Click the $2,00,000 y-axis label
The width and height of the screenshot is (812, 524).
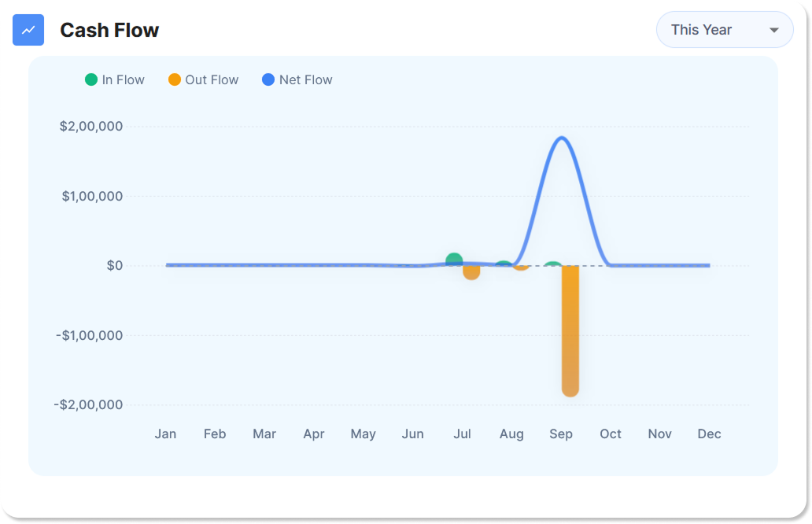91,127
